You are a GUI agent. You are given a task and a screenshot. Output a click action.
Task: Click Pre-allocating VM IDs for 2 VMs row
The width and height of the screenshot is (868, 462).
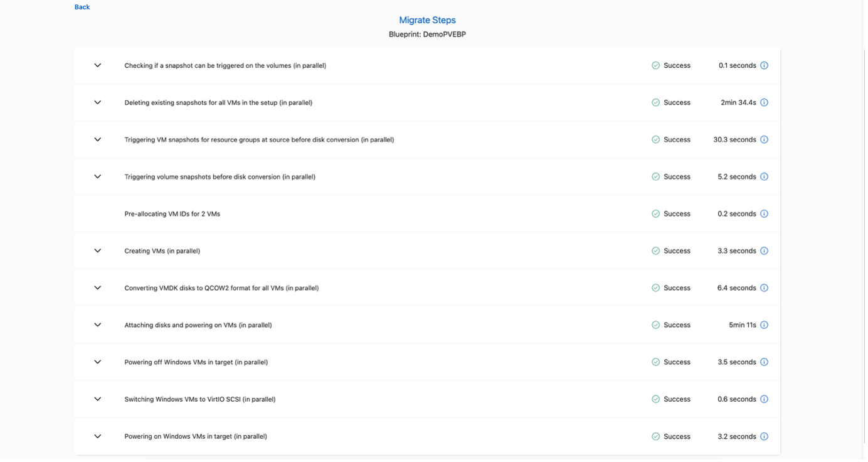pyautogui.click(x=172, y=214)
